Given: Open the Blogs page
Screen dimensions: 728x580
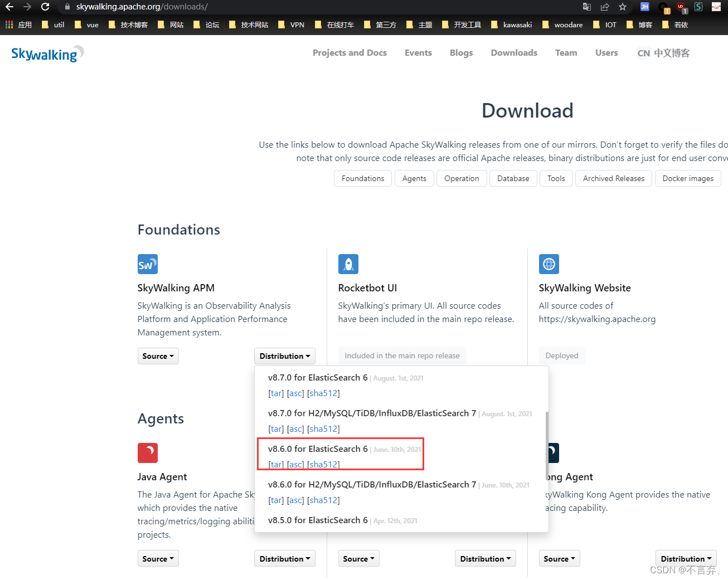Looking at the screenshot, I should pyautogui.click(x=461, y=53).
